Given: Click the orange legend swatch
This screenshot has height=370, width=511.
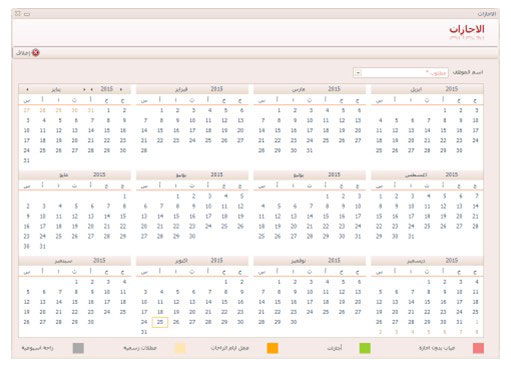Looking at the screenshot, I should (x=272, y=348).
